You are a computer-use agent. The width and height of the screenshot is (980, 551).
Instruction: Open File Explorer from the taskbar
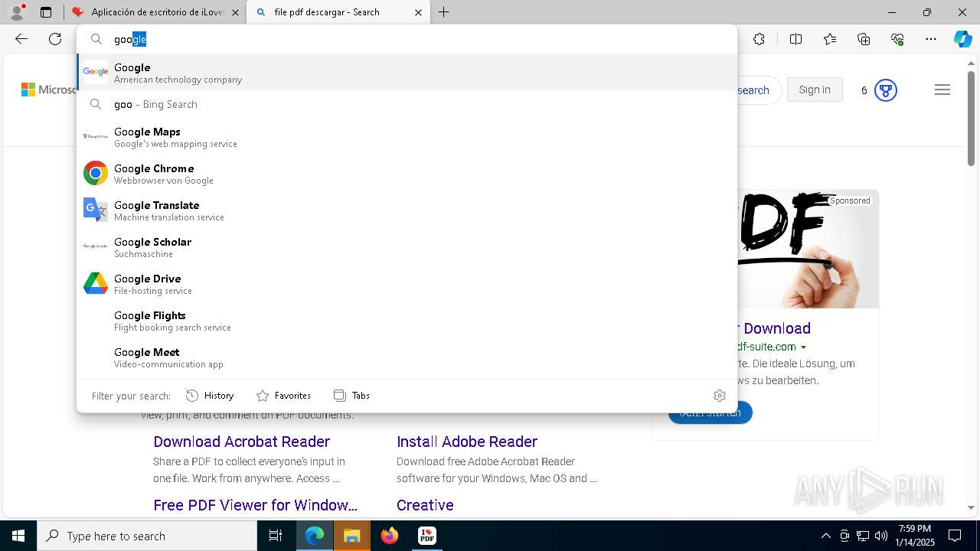pos(351,536)
